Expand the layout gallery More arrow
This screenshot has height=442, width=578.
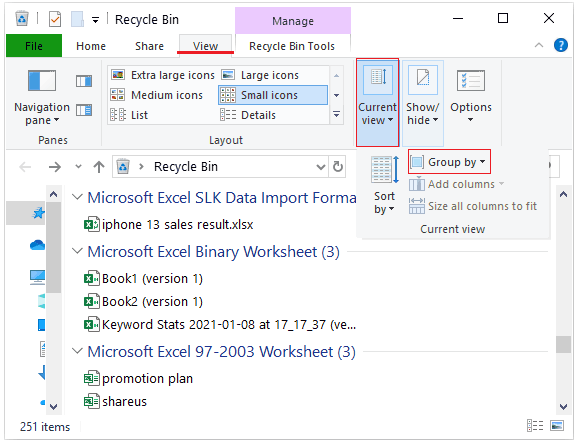337,114
